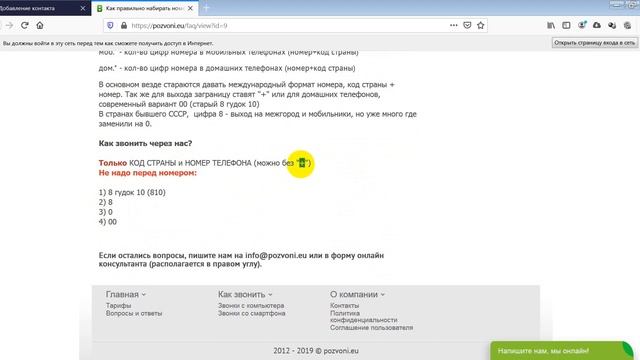Open 'Звонки с компьютера' link

coord(251,305)
